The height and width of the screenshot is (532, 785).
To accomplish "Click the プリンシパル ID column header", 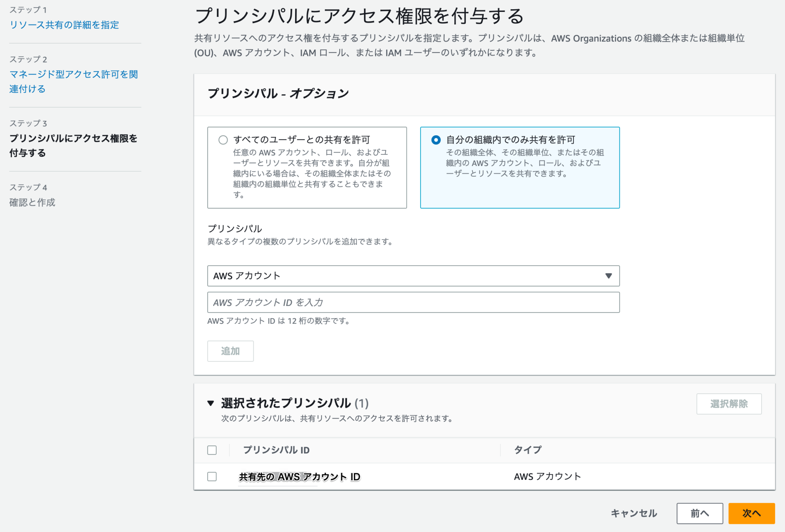I will click(x=276, y=450).
